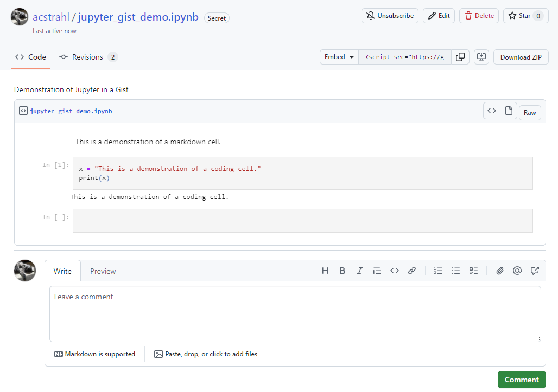Display the rendered notebook view
This screenshot has height=392, width=558.
click(x=509, y=111)
